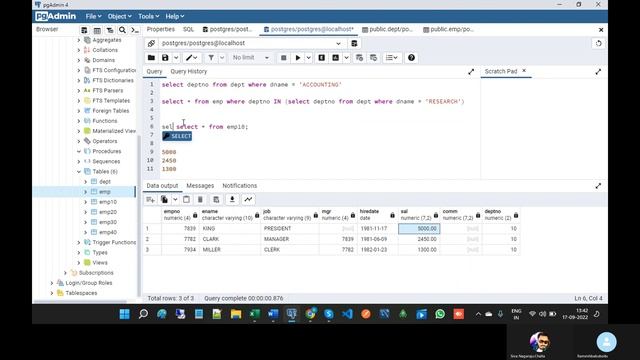The width and height of the screenshot is (640, 360).
Task: Click the Filter funnel icon
Action: 211,58
